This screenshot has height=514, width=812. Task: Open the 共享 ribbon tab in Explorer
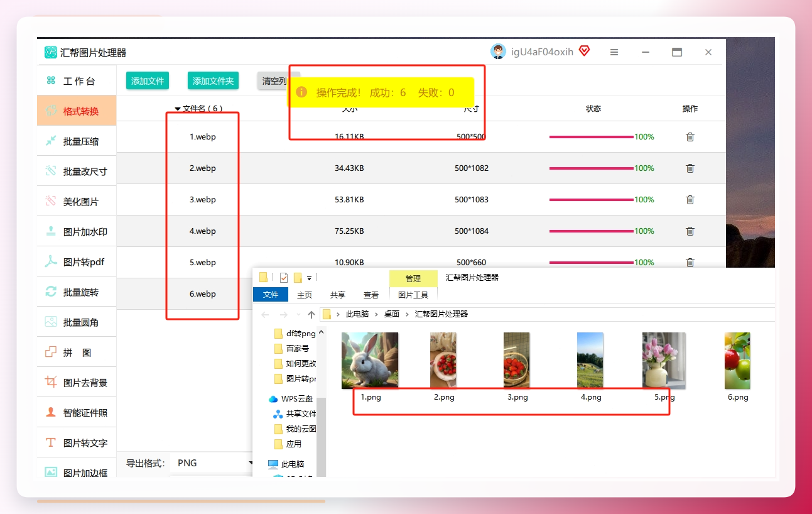(338, 295)
